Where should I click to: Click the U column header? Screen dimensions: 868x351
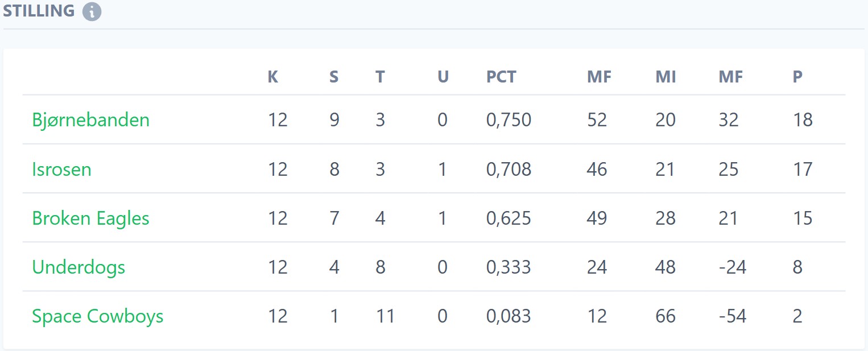(x=443, y=77)
